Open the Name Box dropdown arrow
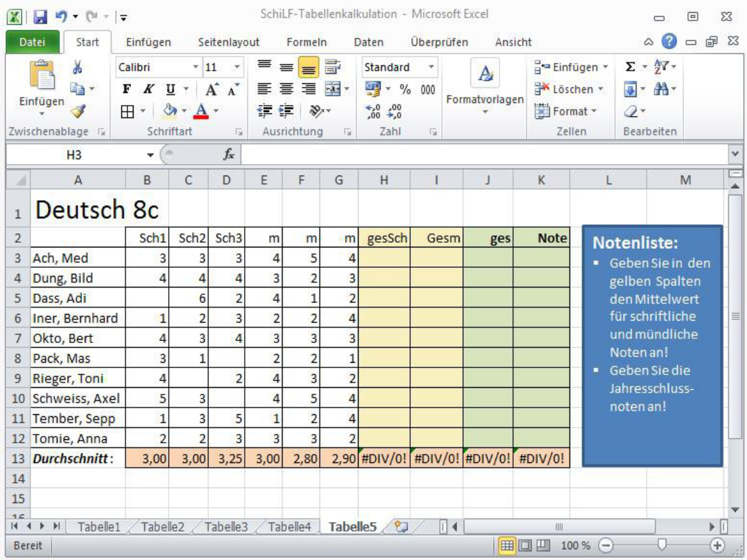747x560 pixels. pos(150,155)
